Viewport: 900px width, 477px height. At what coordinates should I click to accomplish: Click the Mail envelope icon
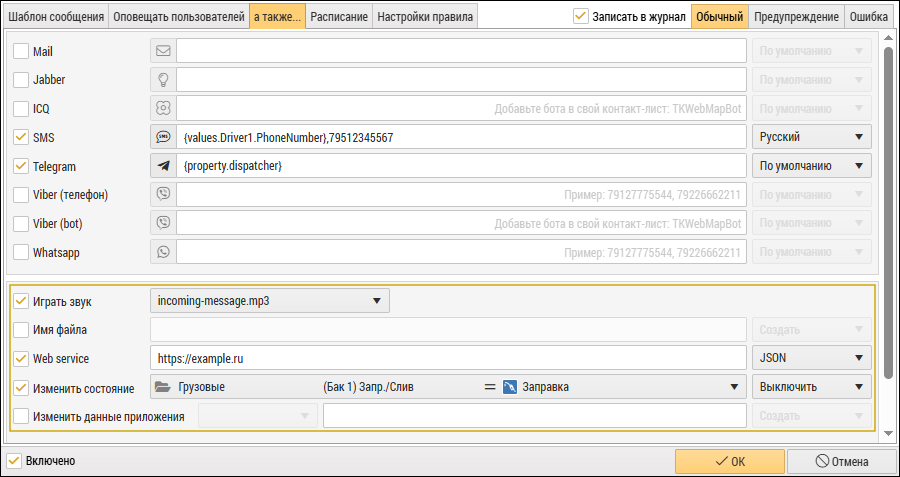point(163,51)
